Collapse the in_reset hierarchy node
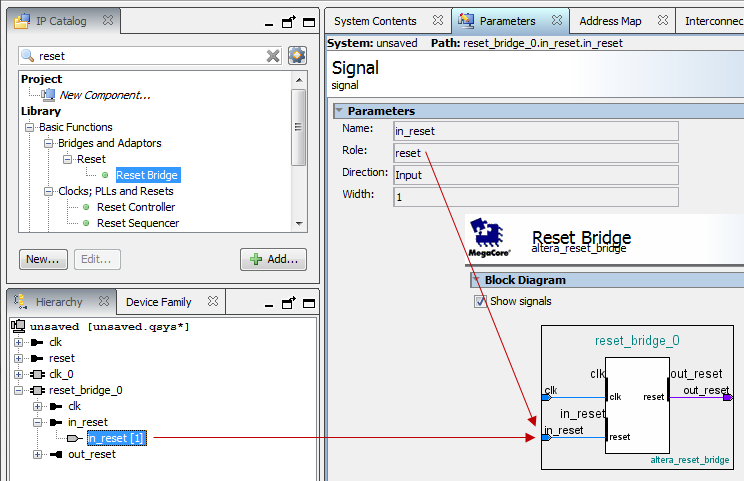The image size is (744, 481). [x=37, y=422]
